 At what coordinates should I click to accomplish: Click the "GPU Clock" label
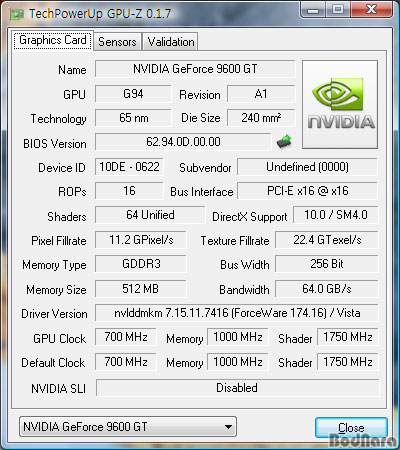(x=60, y=339)
